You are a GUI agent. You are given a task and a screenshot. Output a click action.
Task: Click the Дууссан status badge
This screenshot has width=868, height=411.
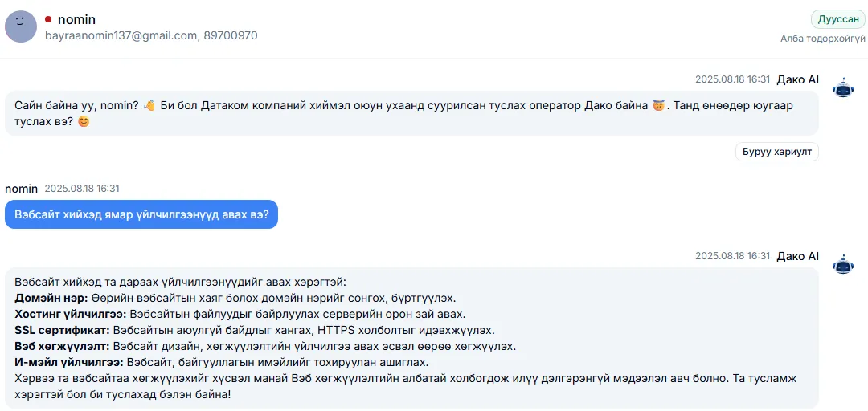(x=837, y=19)
